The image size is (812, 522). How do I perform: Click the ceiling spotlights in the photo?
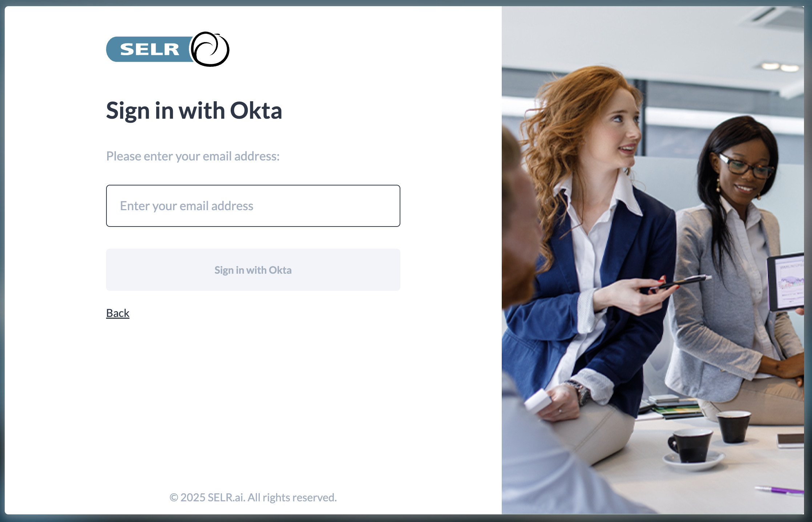pyautogui.click(x=780, y=67)
